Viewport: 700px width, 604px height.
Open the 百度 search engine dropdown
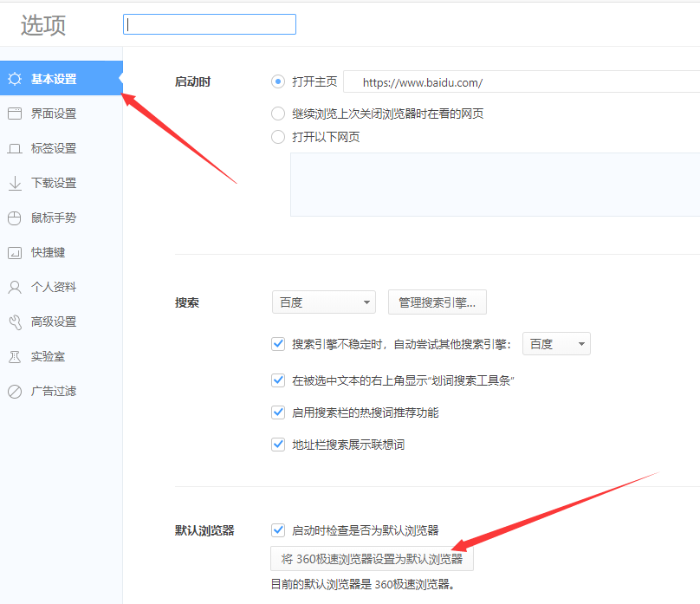point(323,302)
